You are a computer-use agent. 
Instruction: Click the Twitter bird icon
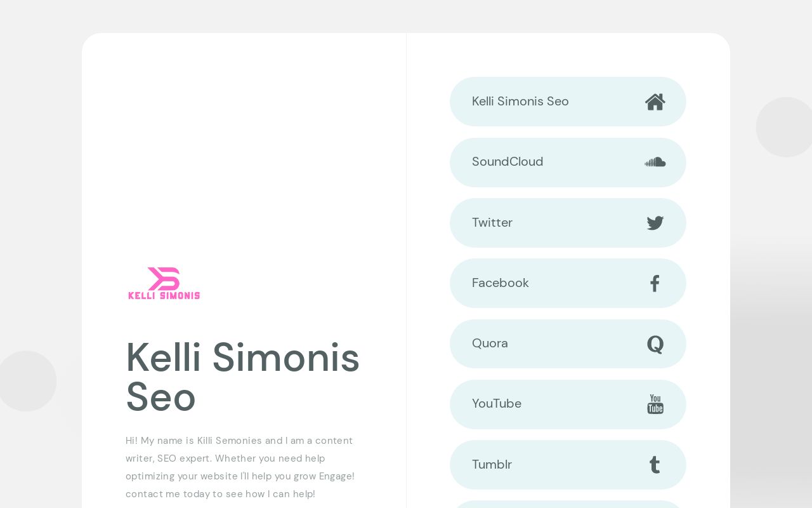tap(655, 223)
